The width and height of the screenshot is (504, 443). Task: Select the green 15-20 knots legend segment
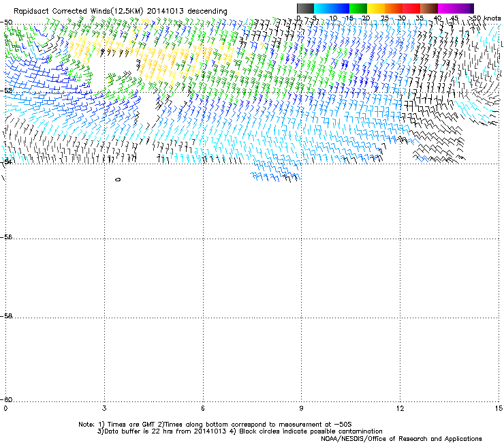point(358,8)
